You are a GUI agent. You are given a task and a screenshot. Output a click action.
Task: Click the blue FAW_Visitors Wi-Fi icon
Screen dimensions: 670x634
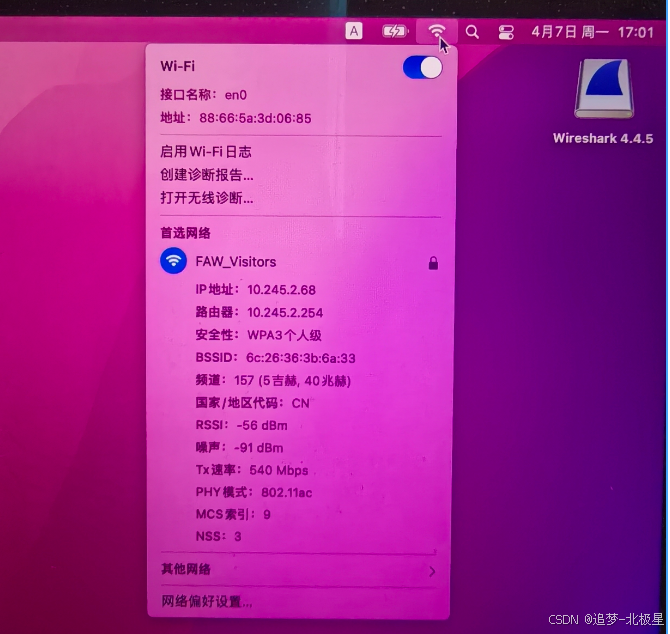coord(173,261)
